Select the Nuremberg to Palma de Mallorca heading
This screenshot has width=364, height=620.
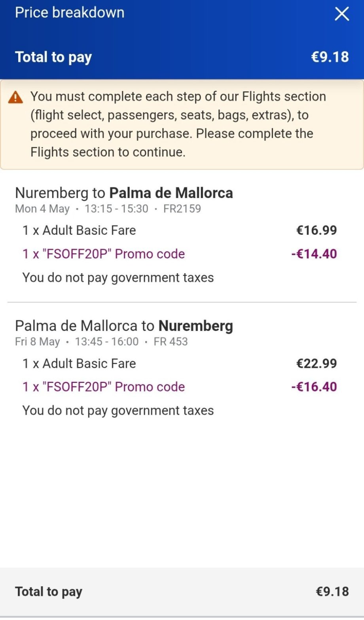[124, 193]
